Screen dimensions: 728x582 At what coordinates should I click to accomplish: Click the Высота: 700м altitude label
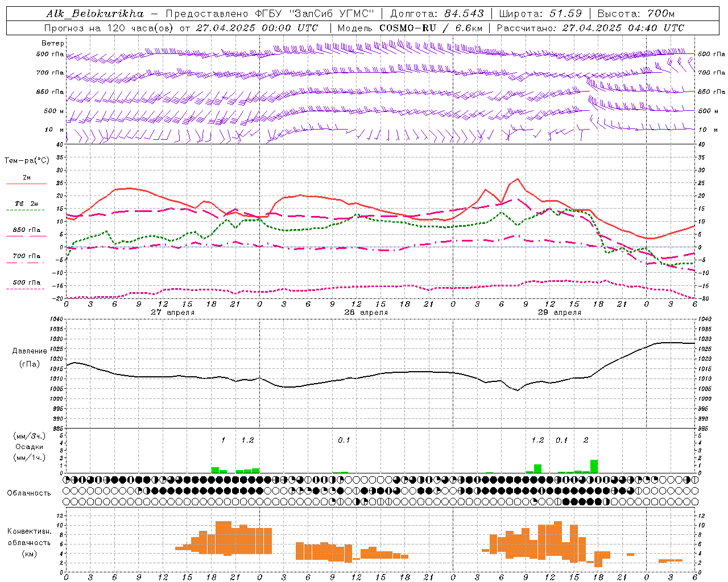(x=636, y=14)
